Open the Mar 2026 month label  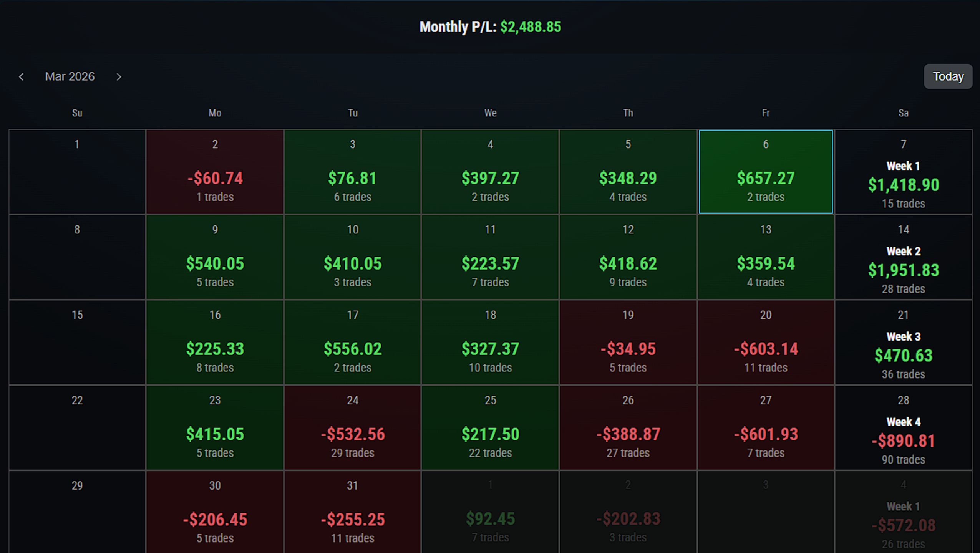(x=70, y=76)
